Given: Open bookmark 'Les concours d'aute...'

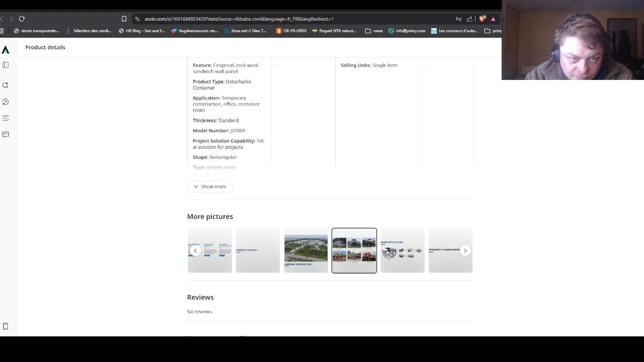Looking at the screenshot, I should tap(454, 31).
